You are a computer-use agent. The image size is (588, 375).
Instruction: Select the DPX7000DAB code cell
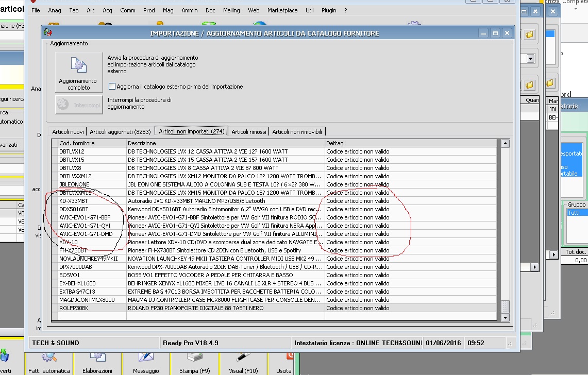click(92, 267)
